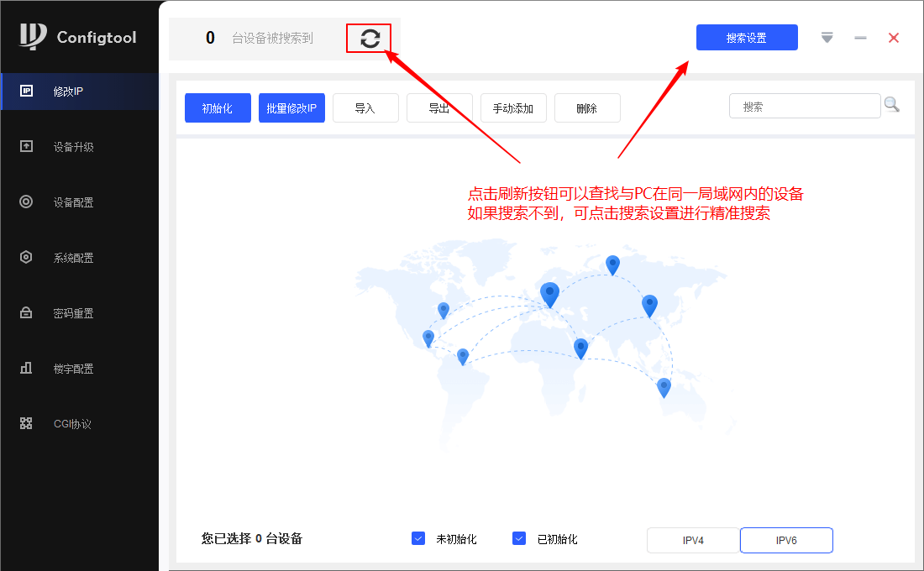
Task: Click the 楼宇配置 building icon
Action: coord(27,368)
